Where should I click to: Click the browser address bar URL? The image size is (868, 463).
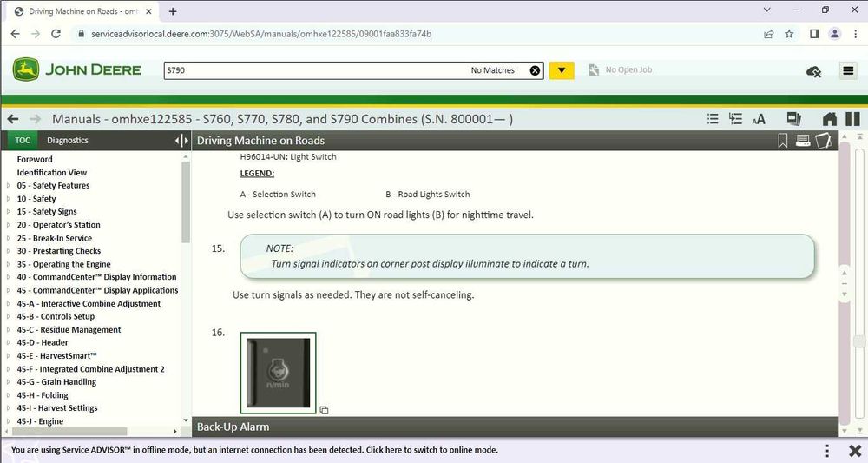261,34
